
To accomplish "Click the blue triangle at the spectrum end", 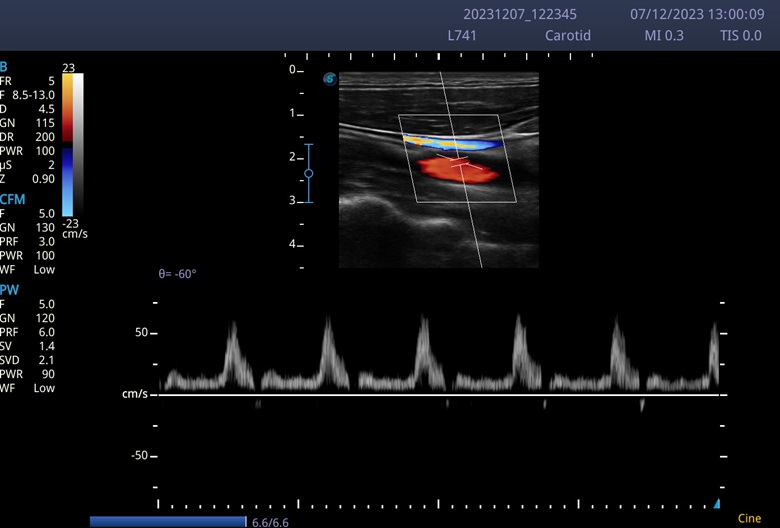I will [x=717, y=503].
